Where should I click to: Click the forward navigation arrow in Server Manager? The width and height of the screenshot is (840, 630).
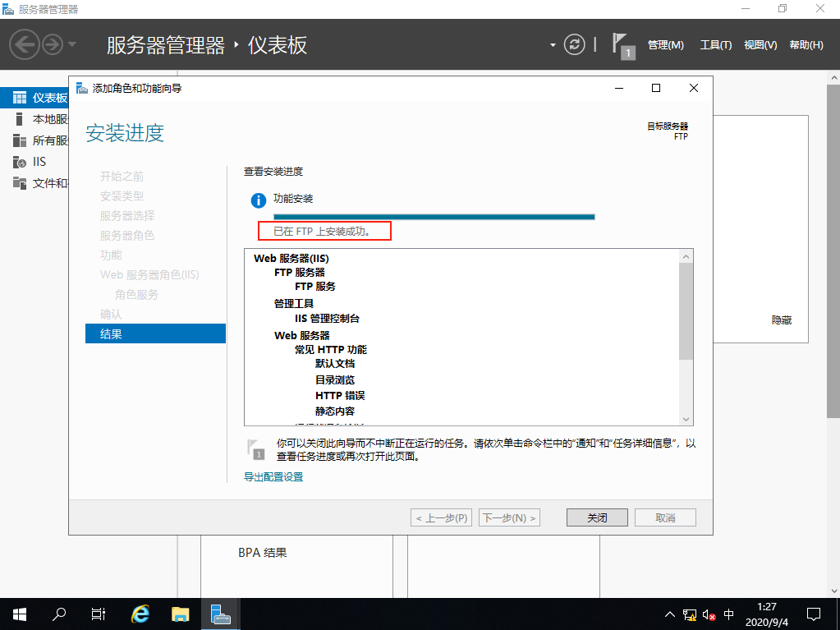(x=53, y=44)
